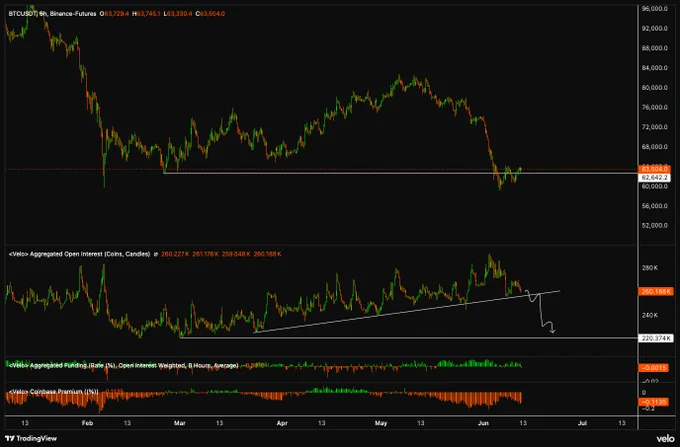
Task: Click the 80,000.0 price axis label
Action: pyautogui.click(x=654, y=87)
